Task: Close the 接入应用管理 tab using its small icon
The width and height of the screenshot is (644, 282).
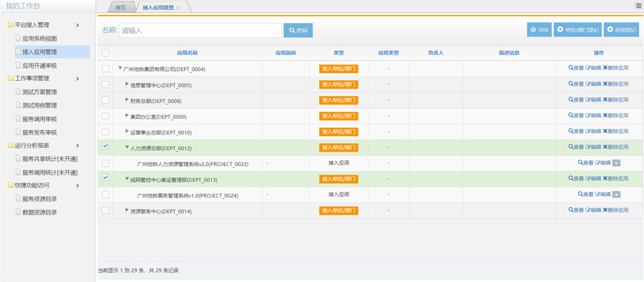Action: pyautogui.click(x=178, y=8)
